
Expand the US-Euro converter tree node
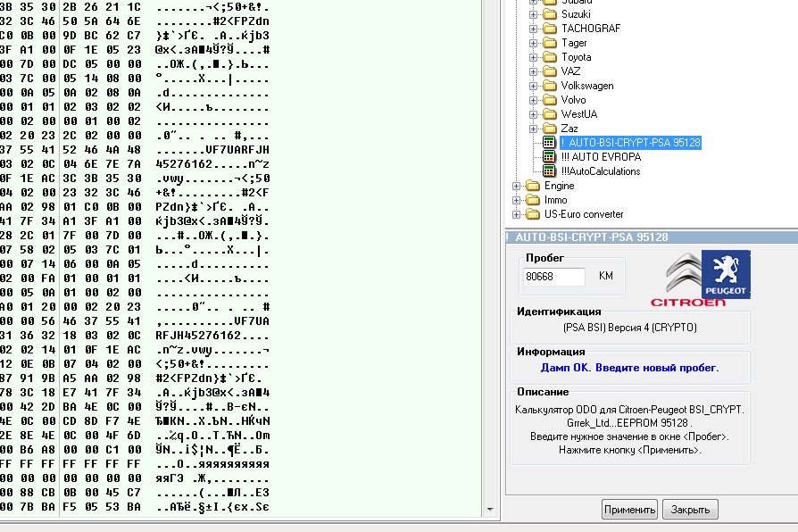[516, 214]
